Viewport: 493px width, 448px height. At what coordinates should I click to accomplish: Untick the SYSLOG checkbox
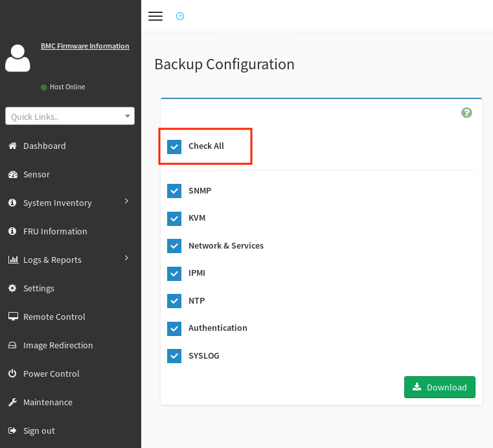[174, 356]
